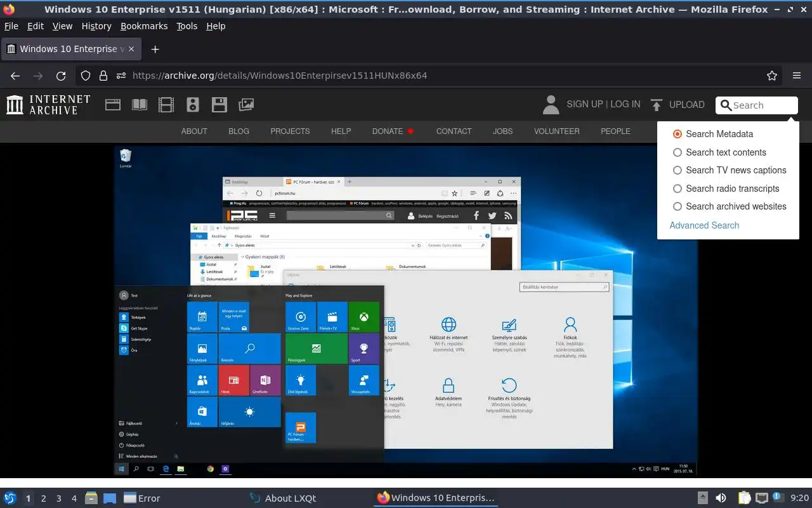Open ABOUT in archive navigation
Viewport: 812px width, 508px height.
194,131
